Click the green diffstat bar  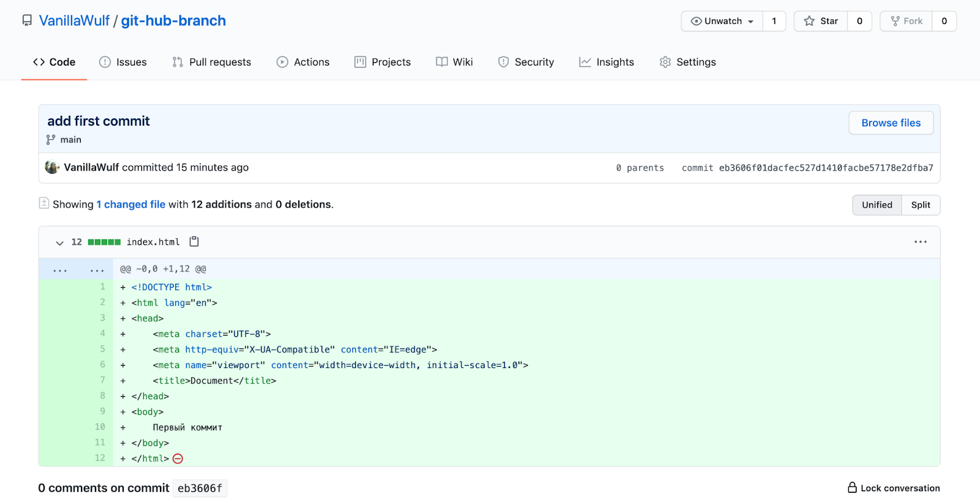click(x=104, y=242)
